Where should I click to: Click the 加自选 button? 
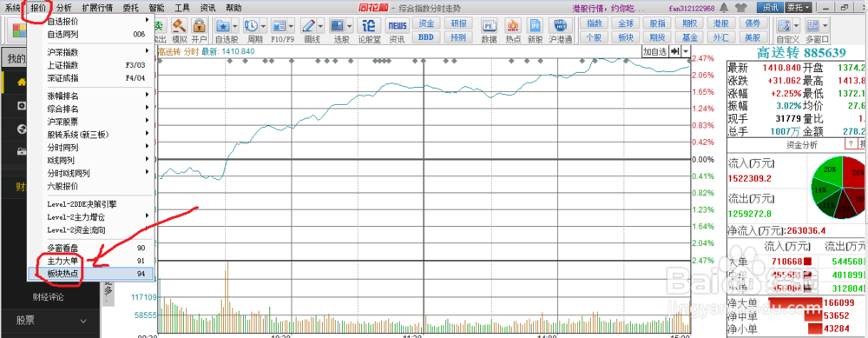(x=654, y=51)
